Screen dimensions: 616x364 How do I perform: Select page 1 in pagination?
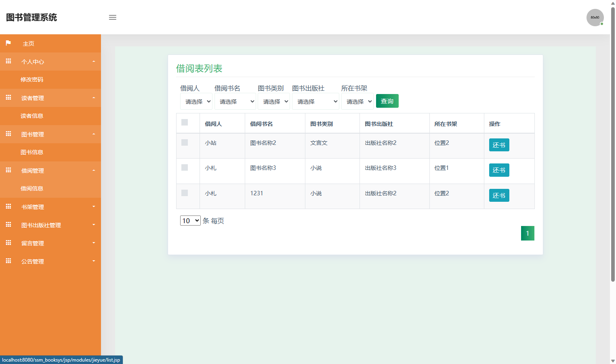(x=528, y=233)
